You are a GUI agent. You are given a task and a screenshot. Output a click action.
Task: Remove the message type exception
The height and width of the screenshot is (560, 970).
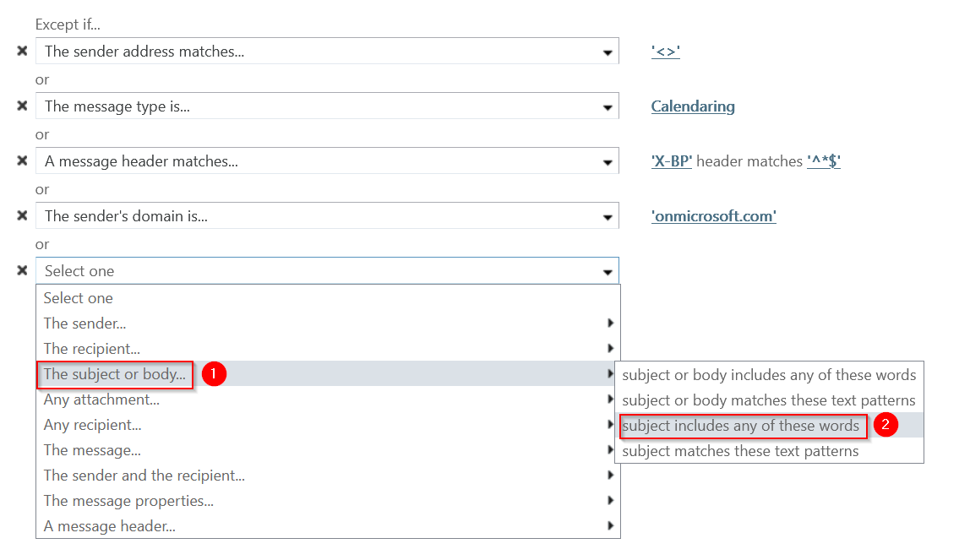(x=23, y=106)
